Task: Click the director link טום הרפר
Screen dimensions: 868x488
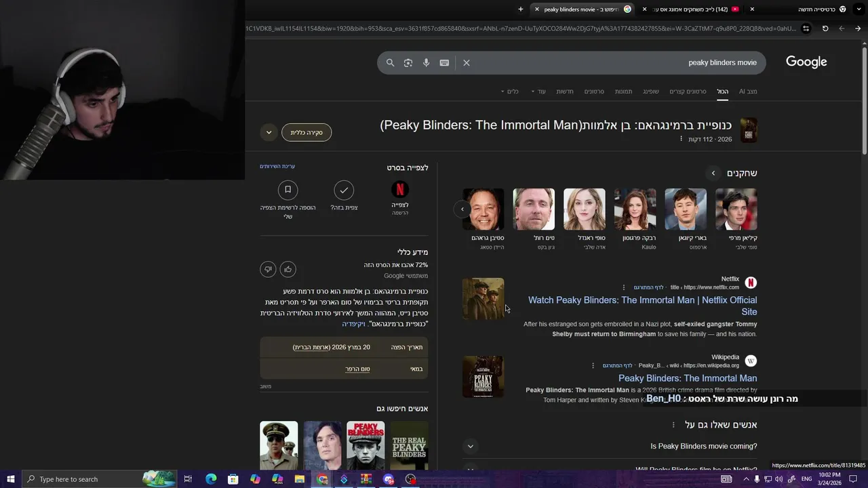Action: pyautogui.click(x=357, y=369)
